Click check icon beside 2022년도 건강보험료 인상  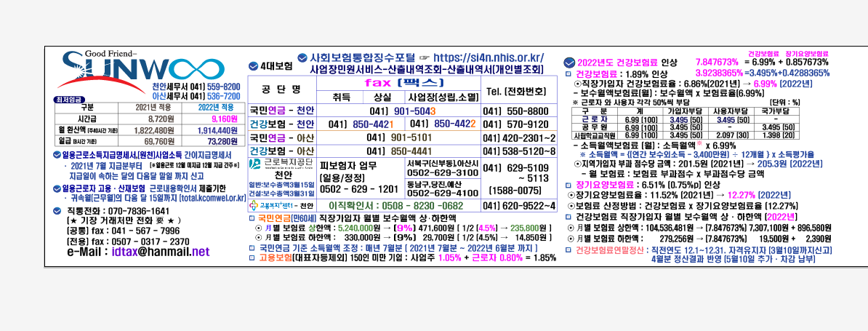point(570,62)
